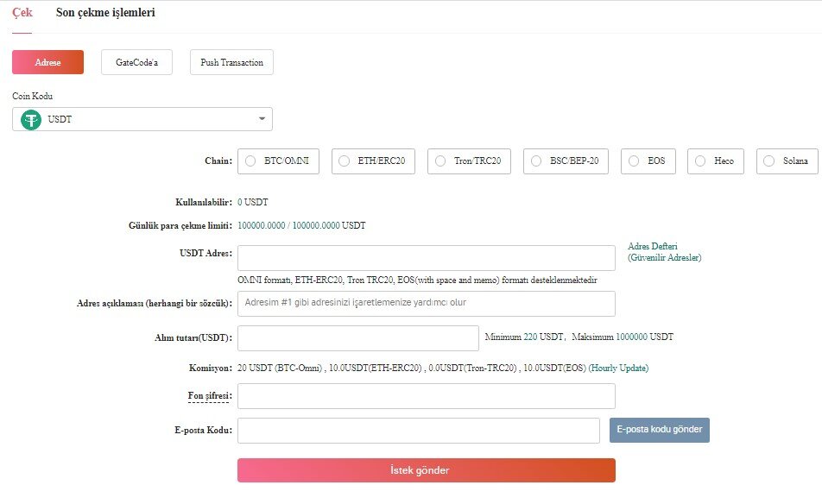Click into the USDT Adres field
Viewport: 822px width, 504px height.
pos(426,258)
